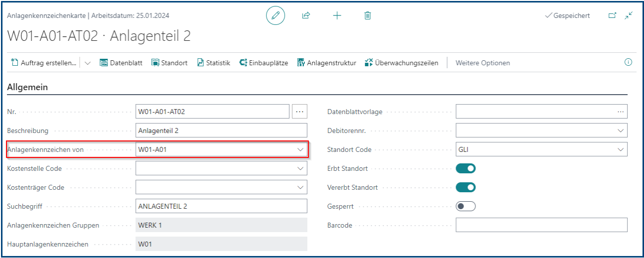Click Auftrag erstellen action
The image size is (644, 258).
click(x=44, y=63)
